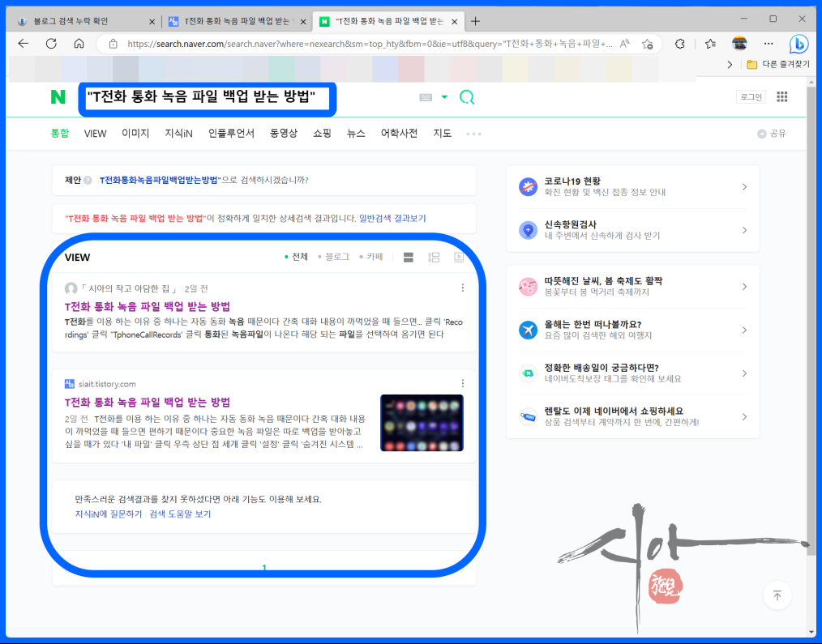The height and width of the screenshot is (644, 822).
Task: Click the 지식iN에 질문하기 link
Action: [x=109, y=514]
